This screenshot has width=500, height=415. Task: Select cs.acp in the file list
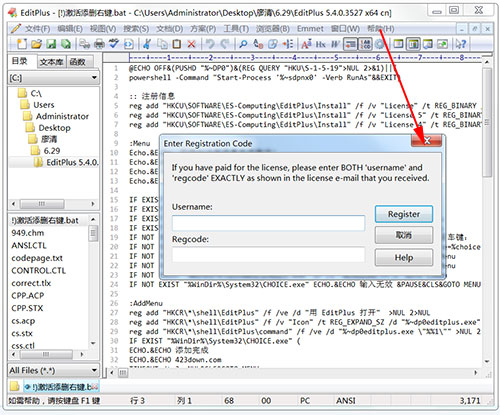coord(23,321)
